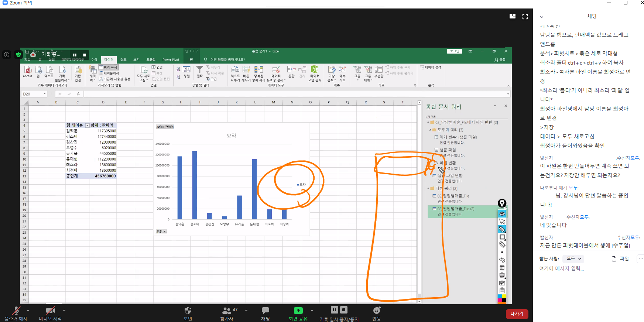Image resolution: width=644 pixels, height=322 pixels.
Task: Pick the yellow color in annotation palette
Action: click(x=504, y=297)
